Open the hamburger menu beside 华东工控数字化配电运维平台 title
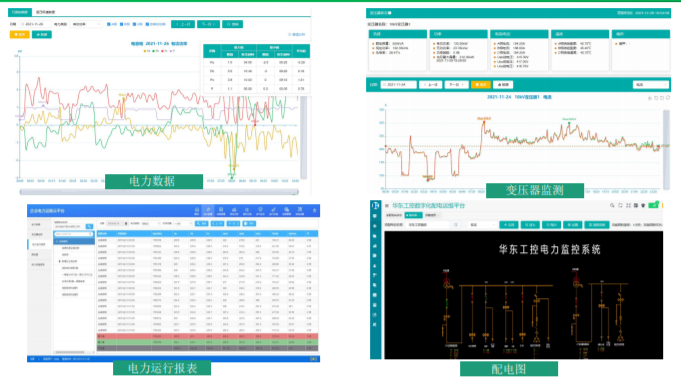 pyautogui.click(x=387, y=206)
